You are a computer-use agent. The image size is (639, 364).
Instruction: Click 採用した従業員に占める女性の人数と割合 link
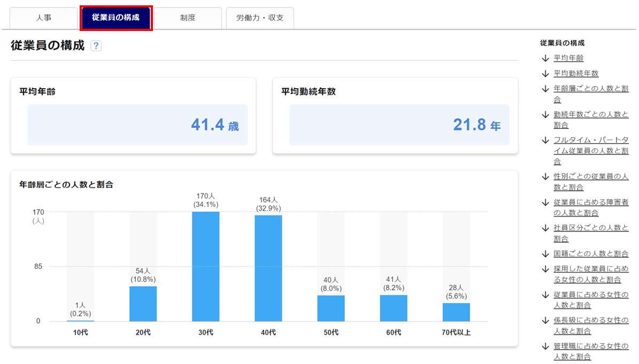point(591,274)
